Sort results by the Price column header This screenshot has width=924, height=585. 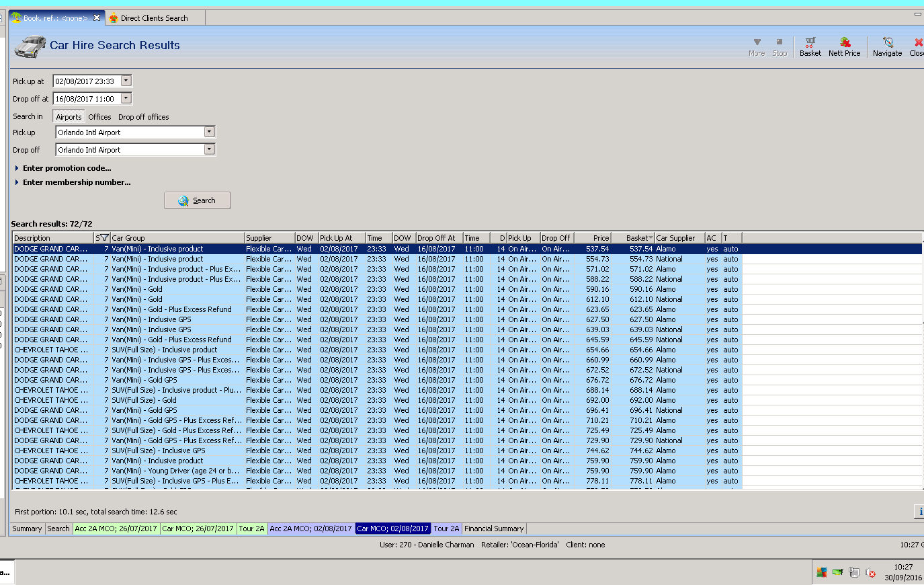[593, 238]
